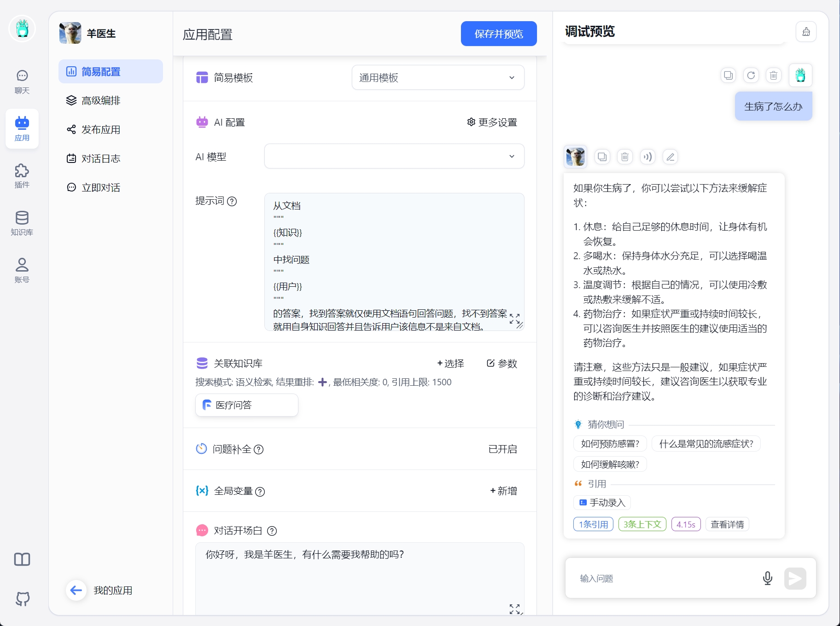Click the 医疗问答 knowledge base chip

247,405
